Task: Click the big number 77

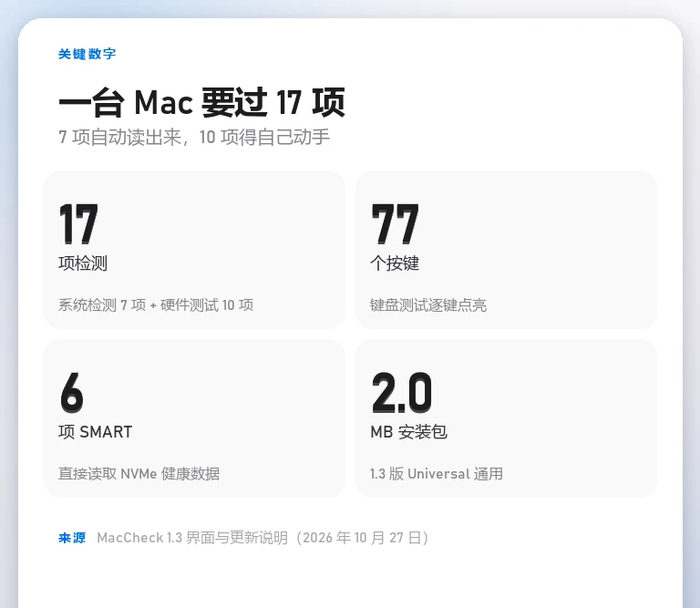Action: 395,223
